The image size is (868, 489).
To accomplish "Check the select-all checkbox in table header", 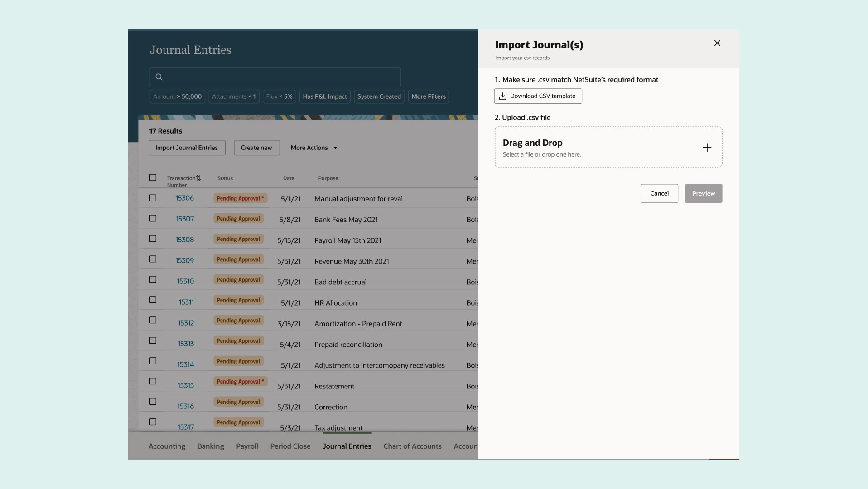I will [153, 177].
